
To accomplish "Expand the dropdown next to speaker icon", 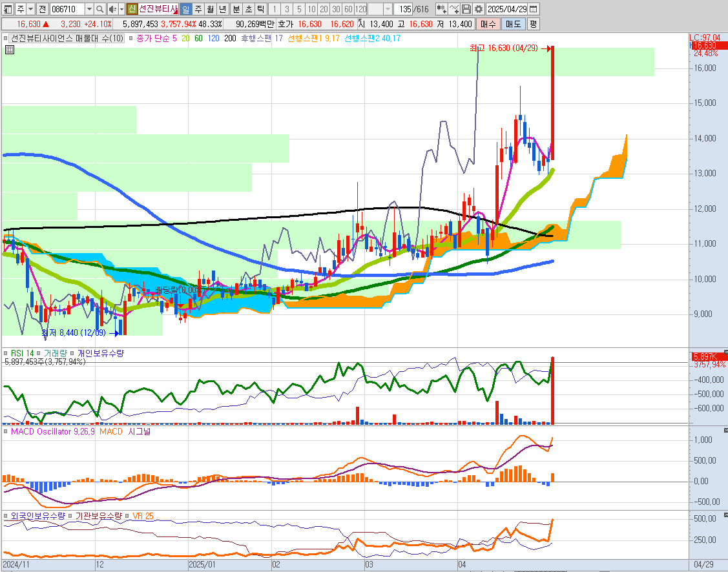I will point(121,9).
